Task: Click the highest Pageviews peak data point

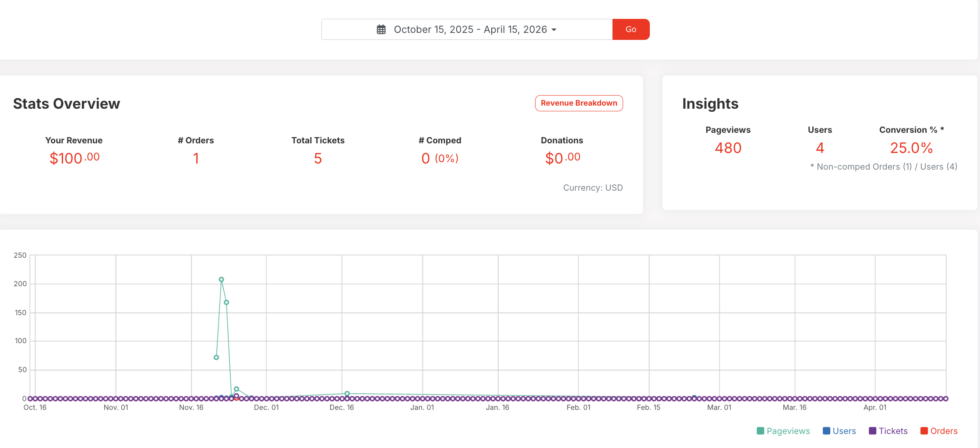Action: (x=222, y=280)
